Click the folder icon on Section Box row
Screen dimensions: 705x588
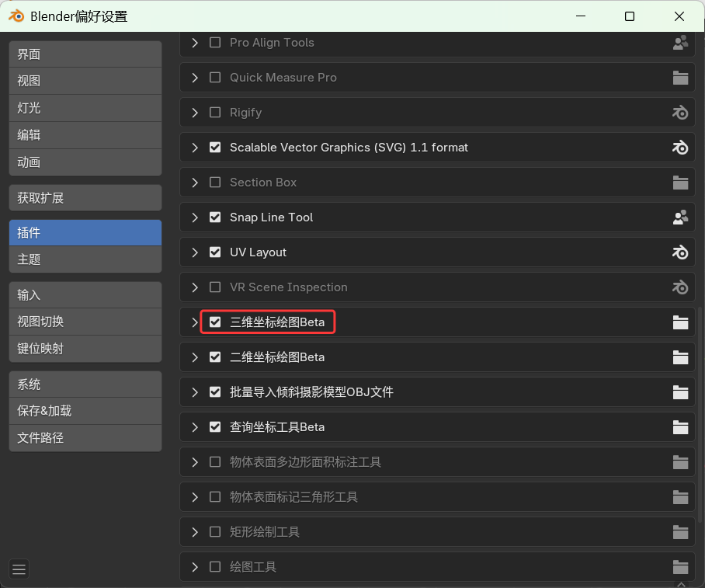tap(680, 183)
